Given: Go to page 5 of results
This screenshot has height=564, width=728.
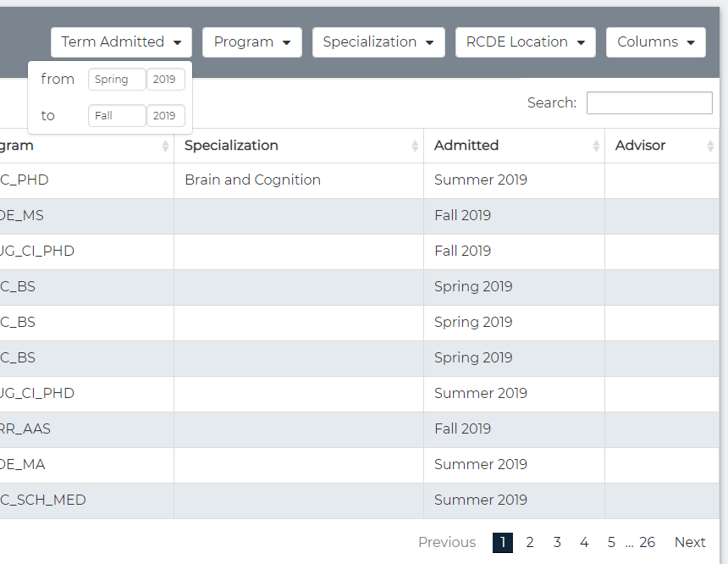Looking at the screenshot, I should tap(611, 543).
